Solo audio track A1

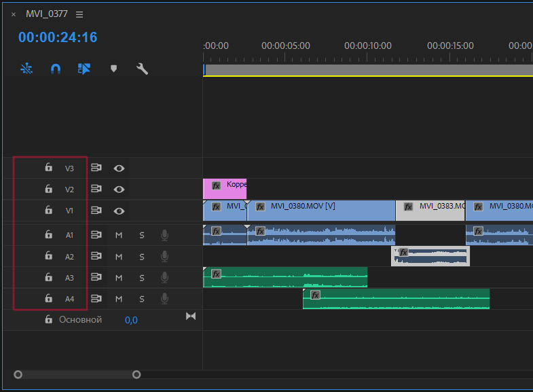[x=142, y=235]
